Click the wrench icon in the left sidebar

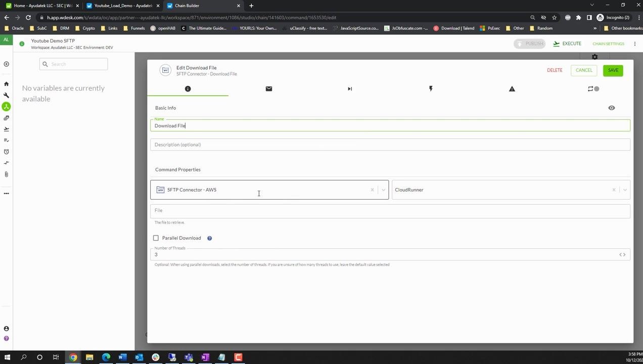point(6,95)
